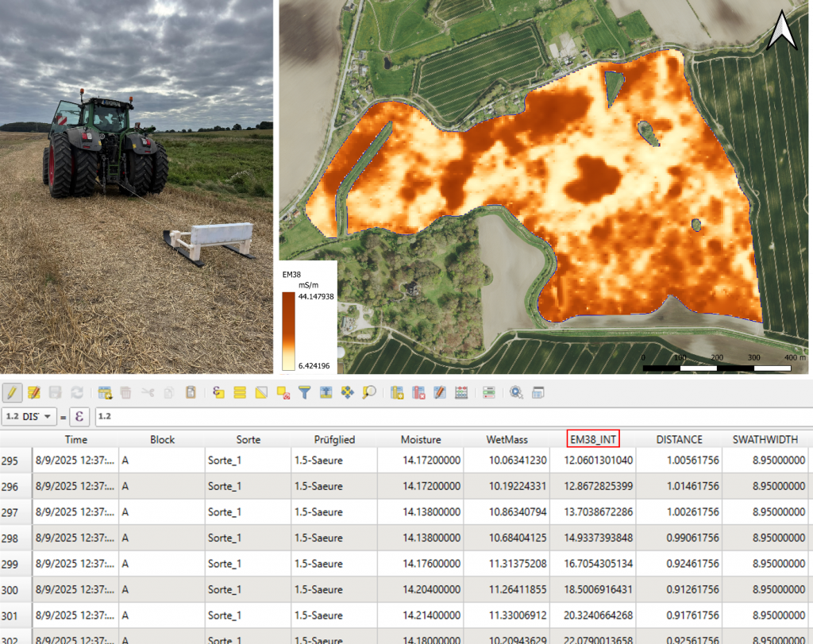Viewport: 813px width, 644px height.
Task: Open the field selector dropdown
Action: [x=29, y=416]
